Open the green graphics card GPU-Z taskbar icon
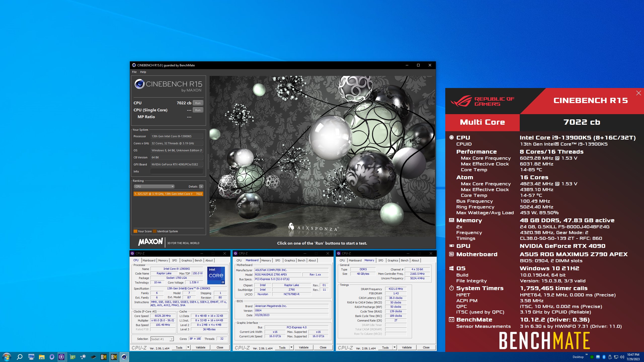 click(x=73, y=357)
